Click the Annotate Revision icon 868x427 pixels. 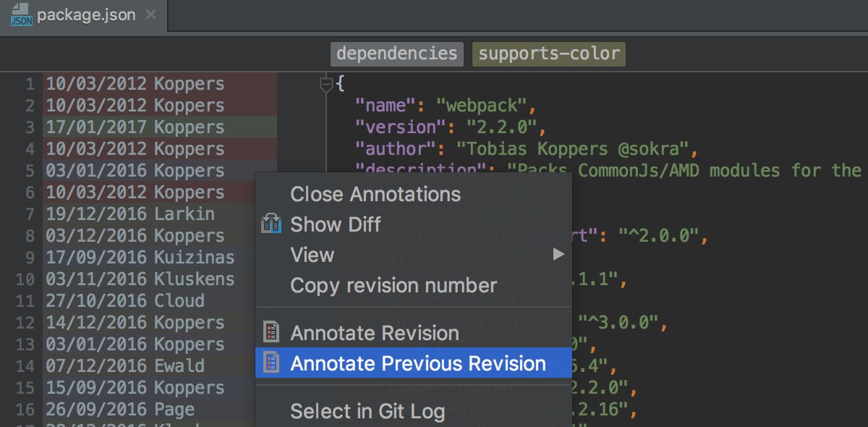click(271, 333)
